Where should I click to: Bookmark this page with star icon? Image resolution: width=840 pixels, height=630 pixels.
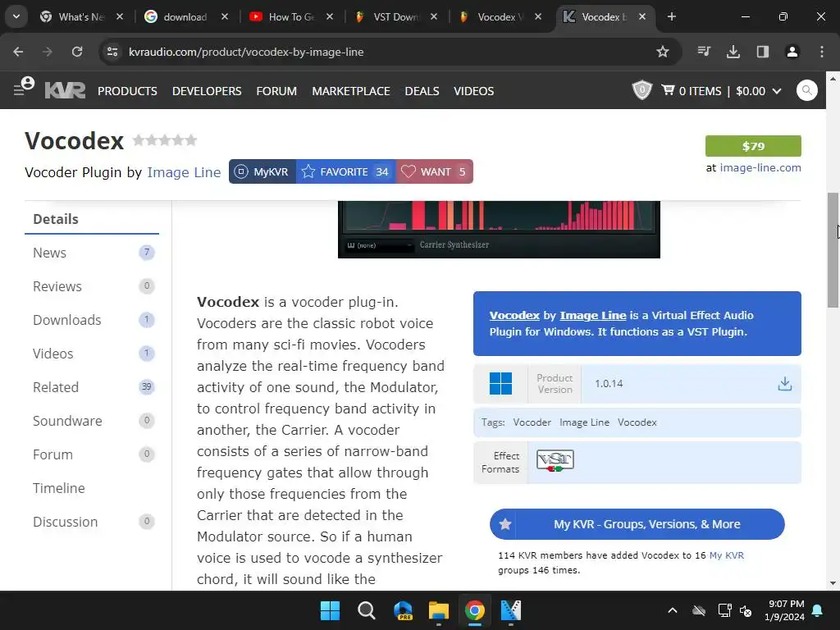[663, 52]
